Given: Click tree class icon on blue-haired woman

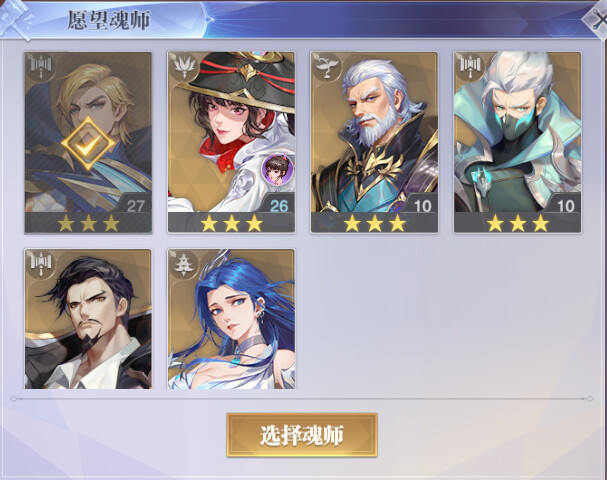Looking at the screenshot, I should click(x=183, y=264).
